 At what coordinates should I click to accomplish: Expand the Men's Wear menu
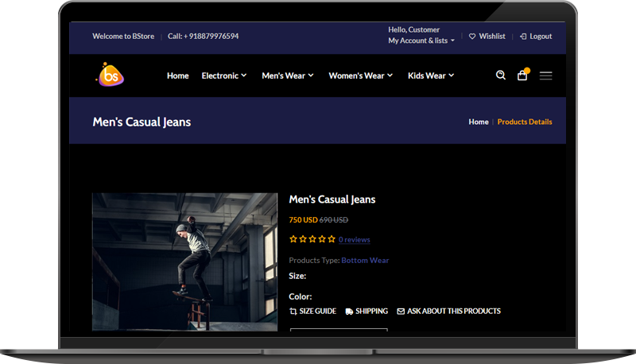288,76
